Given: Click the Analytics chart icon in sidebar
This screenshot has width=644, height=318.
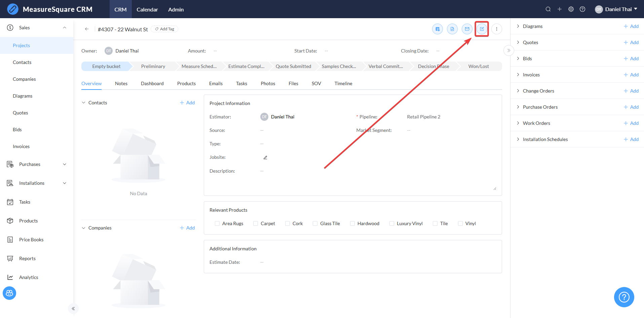Looking at the screenshot, I should [x=10, y=277].
